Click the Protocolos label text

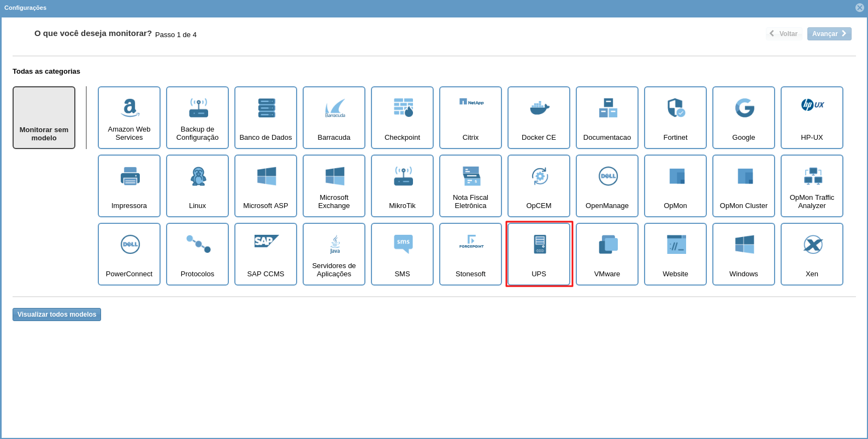point(197,274)
